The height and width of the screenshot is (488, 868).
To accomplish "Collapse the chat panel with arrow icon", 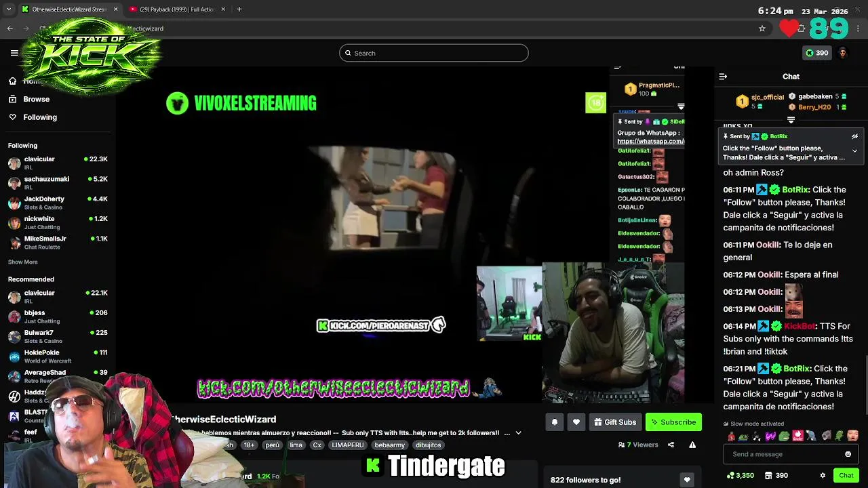I will point(723,77).
